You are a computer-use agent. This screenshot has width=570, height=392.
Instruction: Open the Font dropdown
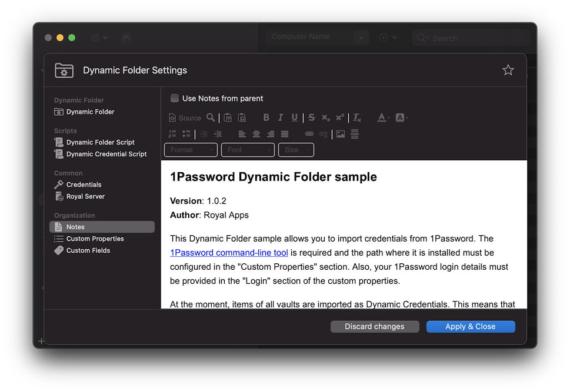pyautogui.click(x=248, y=150)
